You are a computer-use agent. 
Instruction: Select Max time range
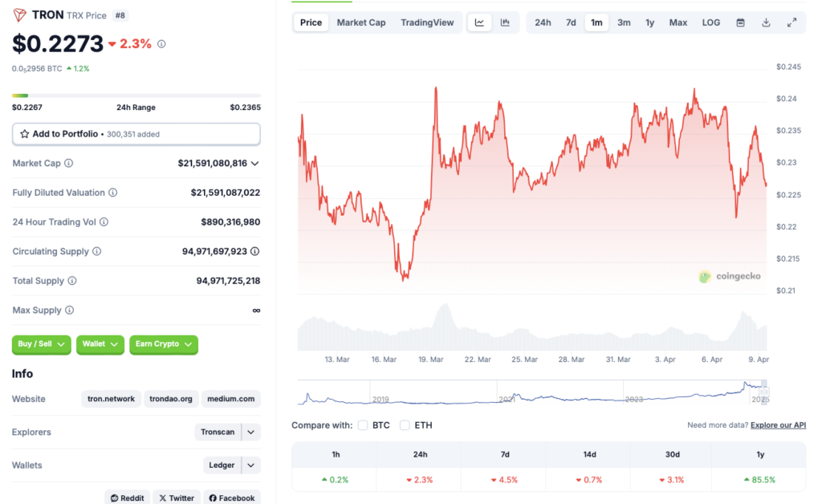coord(678,22)
